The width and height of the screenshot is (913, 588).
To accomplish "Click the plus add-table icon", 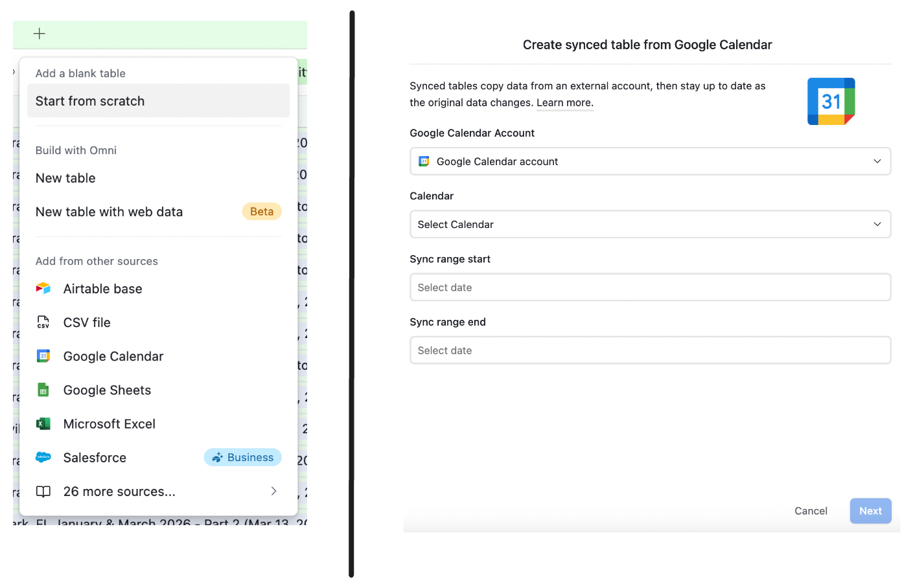I will (40, 34).
